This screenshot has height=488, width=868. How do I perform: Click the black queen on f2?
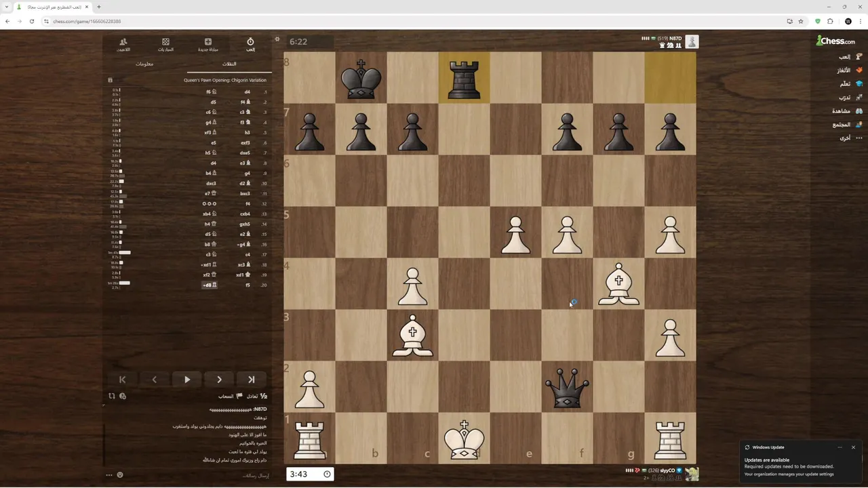(x=567, y=387)
